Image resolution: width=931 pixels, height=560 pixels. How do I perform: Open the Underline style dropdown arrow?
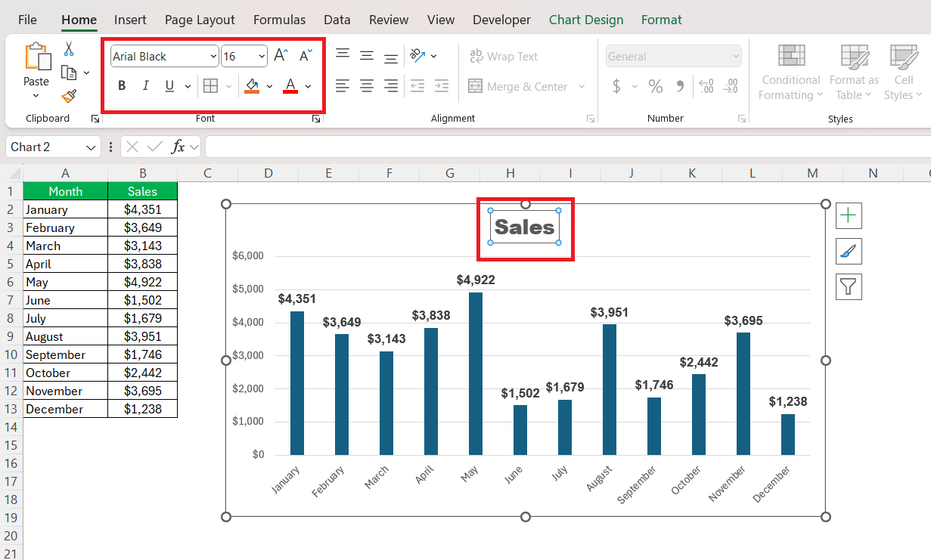[187, 86]
